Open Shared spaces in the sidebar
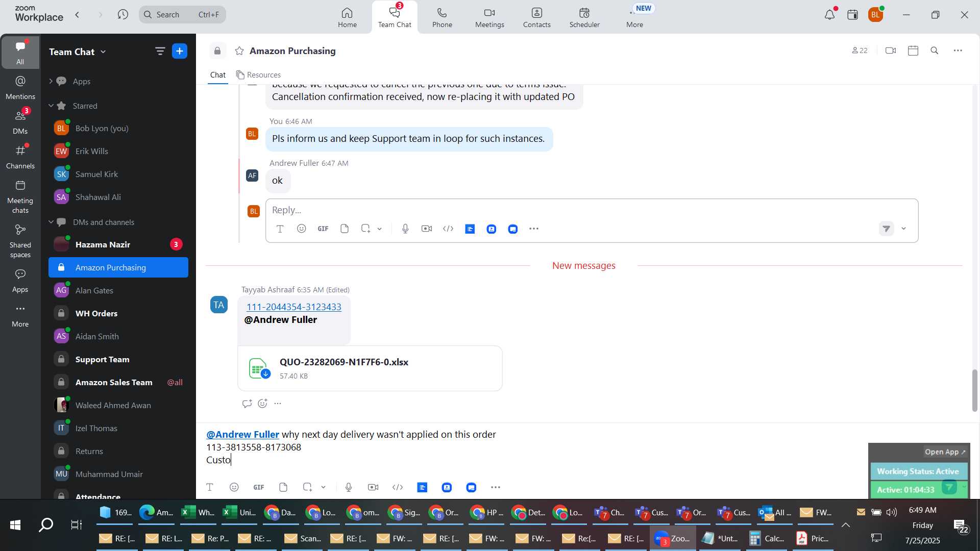Viewport: 980px width, 551px height. (20, 241)
